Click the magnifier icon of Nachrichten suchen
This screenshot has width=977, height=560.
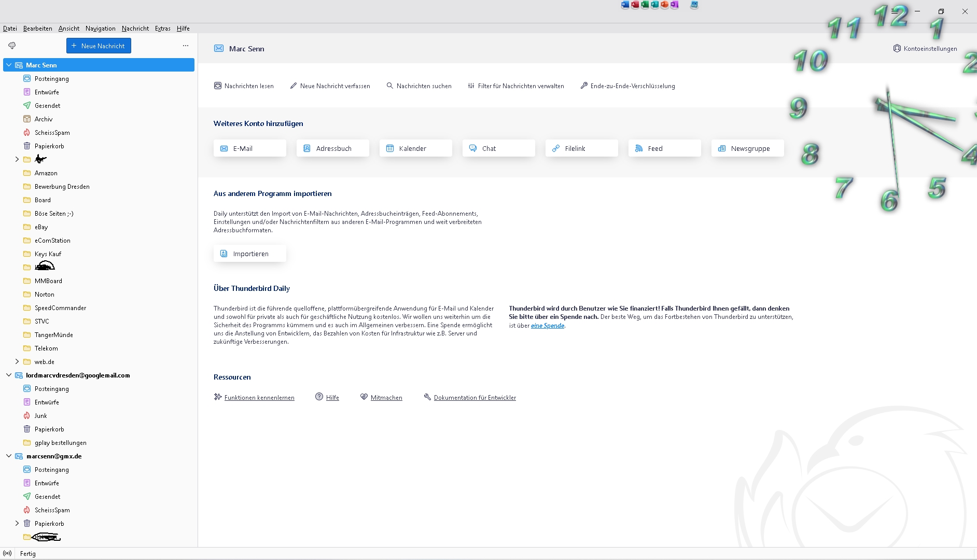[389, 86]
